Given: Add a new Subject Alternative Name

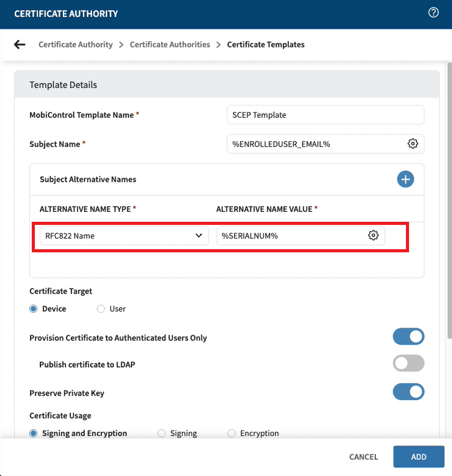Looking at the screenshot, I should click(405, 179).
